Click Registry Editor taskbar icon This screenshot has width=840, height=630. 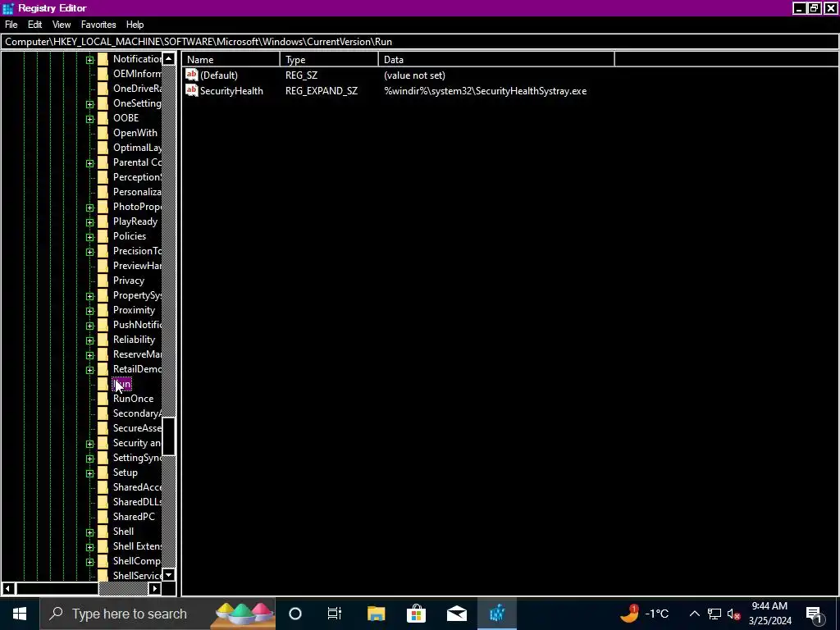pos(497,614)
